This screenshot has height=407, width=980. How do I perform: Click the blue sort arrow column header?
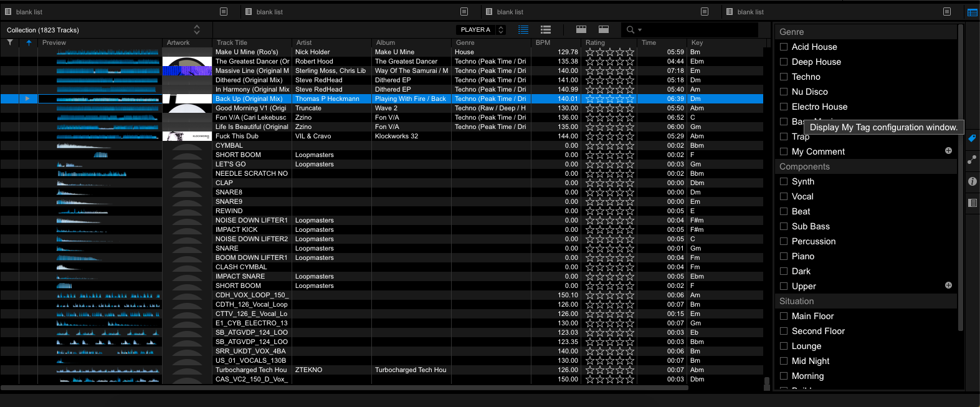[29, 42]
